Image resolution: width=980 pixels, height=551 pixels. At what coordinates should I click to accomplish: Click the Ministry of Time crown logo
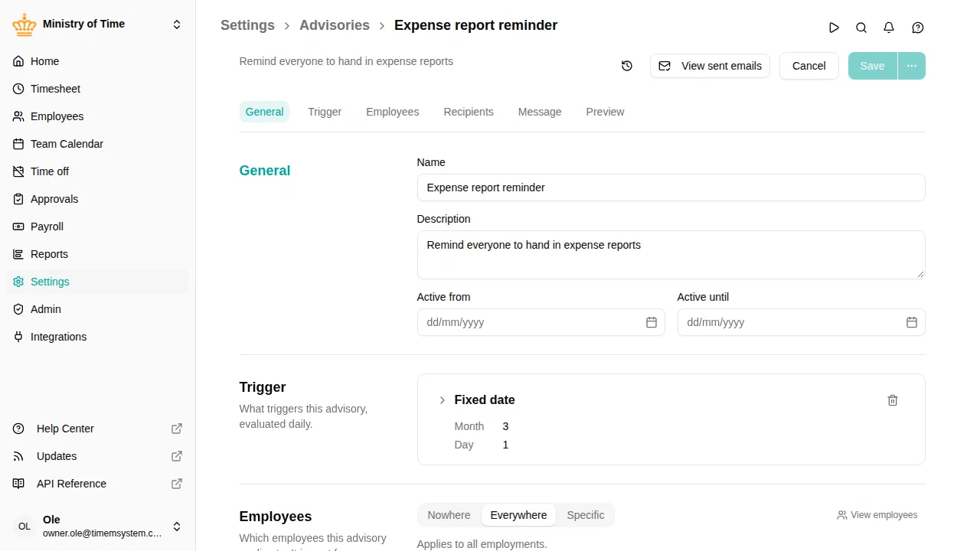(x=24, y=24)
